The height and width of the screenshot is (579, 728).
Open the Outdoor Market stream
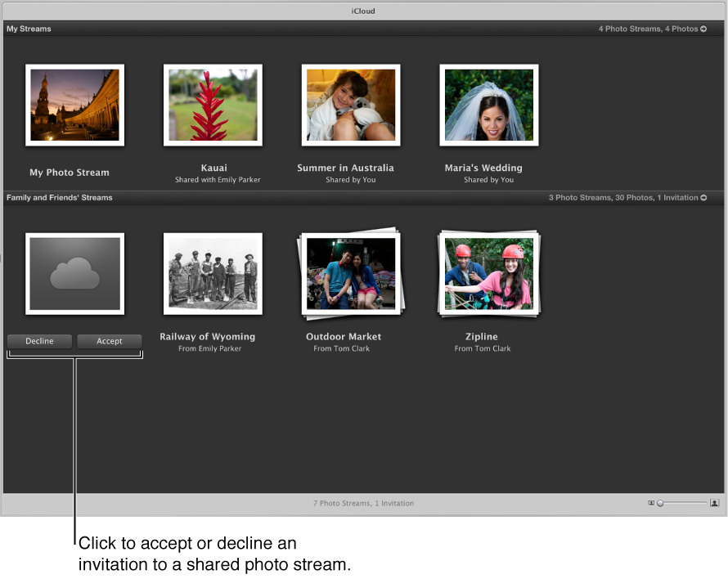(350, 273)
